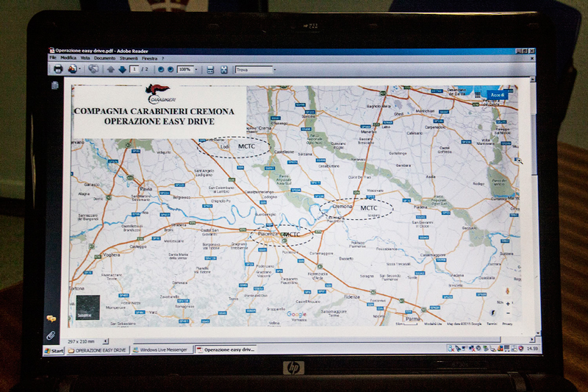
Task: Go to next page with blue down arrow
Action: (122, 69)
